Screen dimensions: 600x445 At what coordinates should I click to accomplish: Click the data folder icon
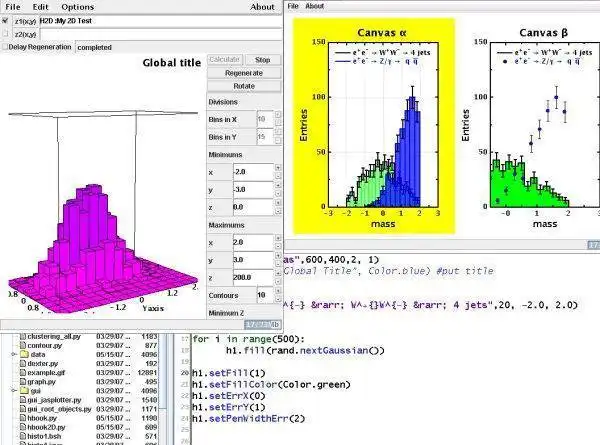click(24, 354)
